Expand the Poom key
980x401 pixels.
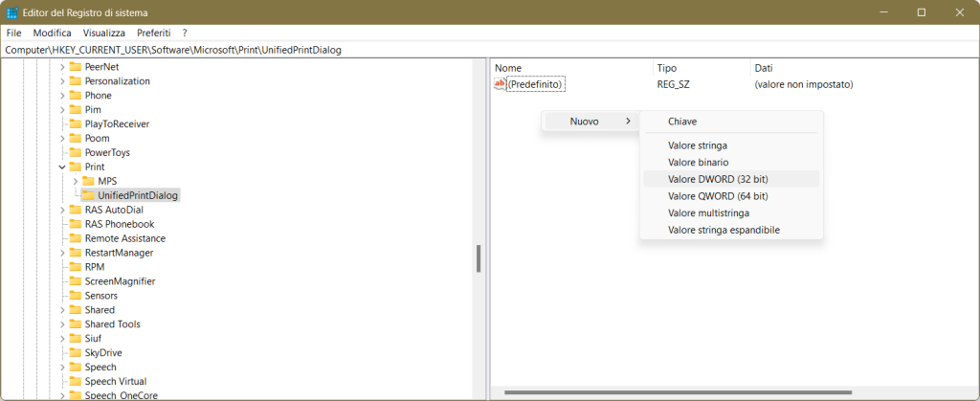tap(62, 138)
